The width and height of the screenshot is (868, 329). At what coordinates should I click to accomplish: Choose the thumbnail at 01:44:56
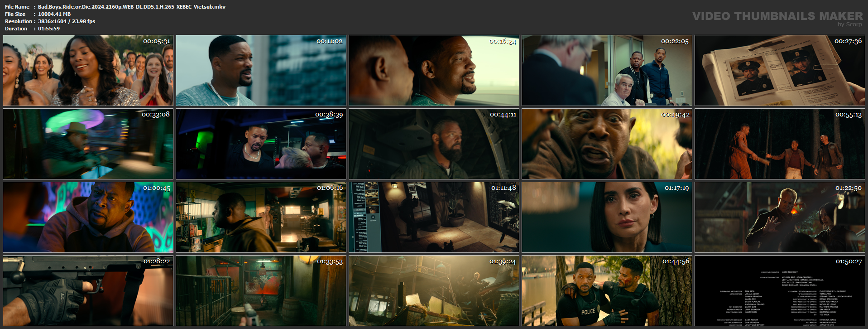tap(607, 290)
